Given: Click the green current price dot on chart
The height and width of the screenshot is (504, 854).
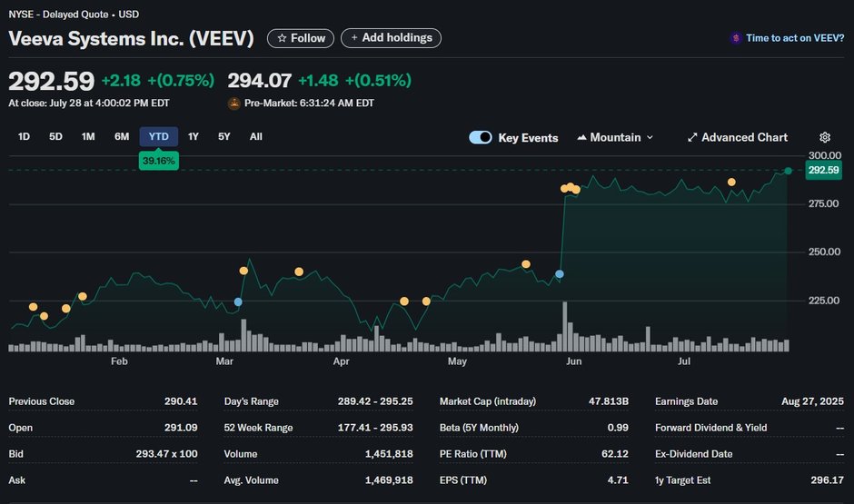Looking at the screenshot, I should pyautogui.click(x=788, y=171).
